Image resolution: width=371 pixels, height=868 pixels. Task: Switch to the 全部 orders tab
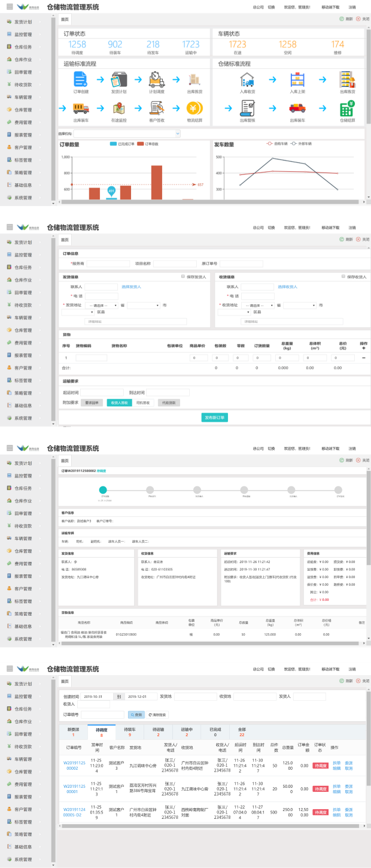coord(242,731)
